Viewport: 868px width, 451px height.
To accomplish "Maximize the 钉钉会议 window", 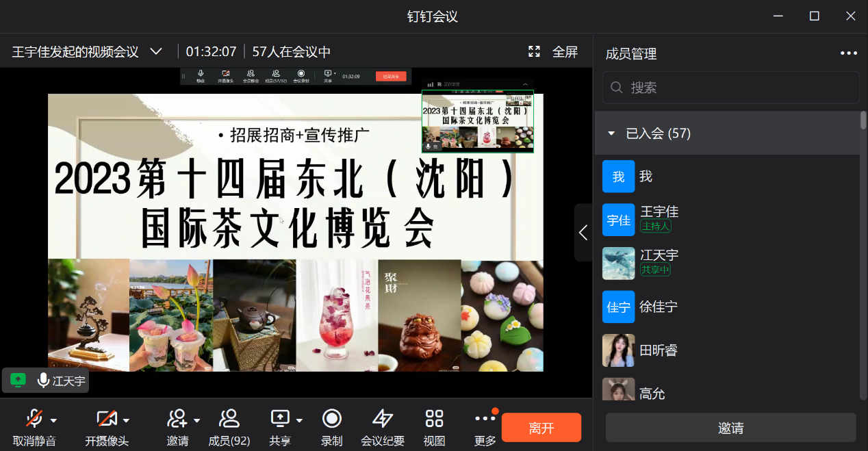I will pyautogui.click(x=814, y=16).
